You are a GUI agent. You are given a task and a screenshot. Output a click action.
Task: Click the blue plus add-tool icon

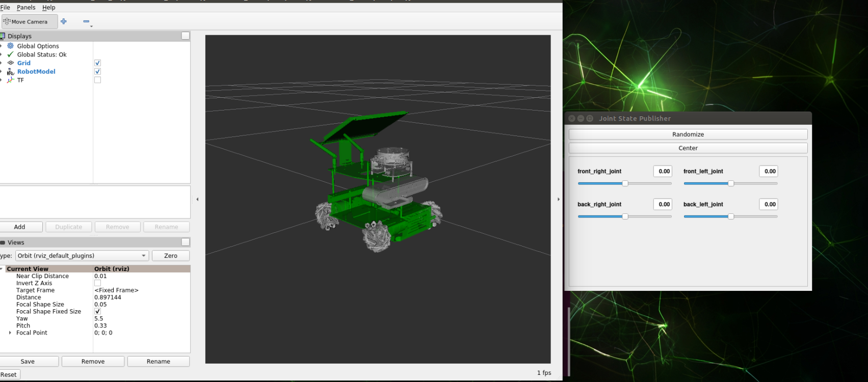(64, 21)
